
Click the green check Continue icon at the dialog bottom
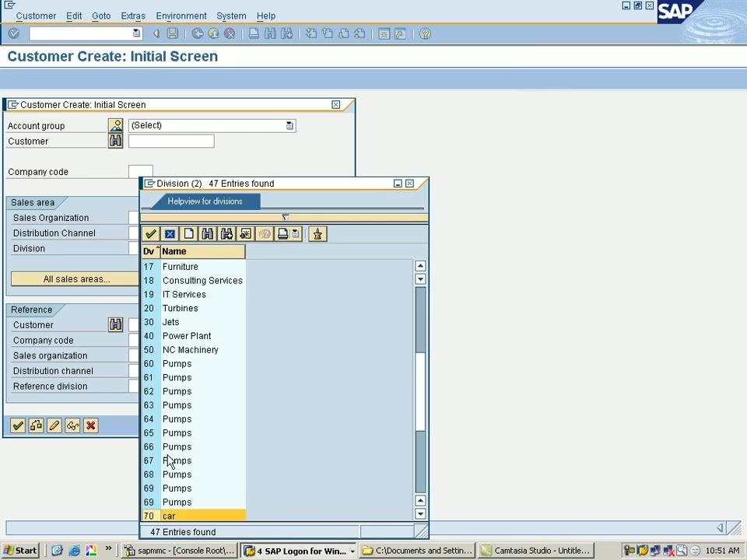point(18,425)
